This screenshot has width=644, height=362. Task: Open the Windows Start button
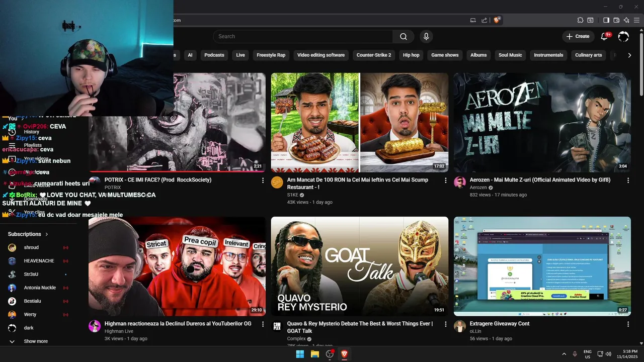coord(300,354)
